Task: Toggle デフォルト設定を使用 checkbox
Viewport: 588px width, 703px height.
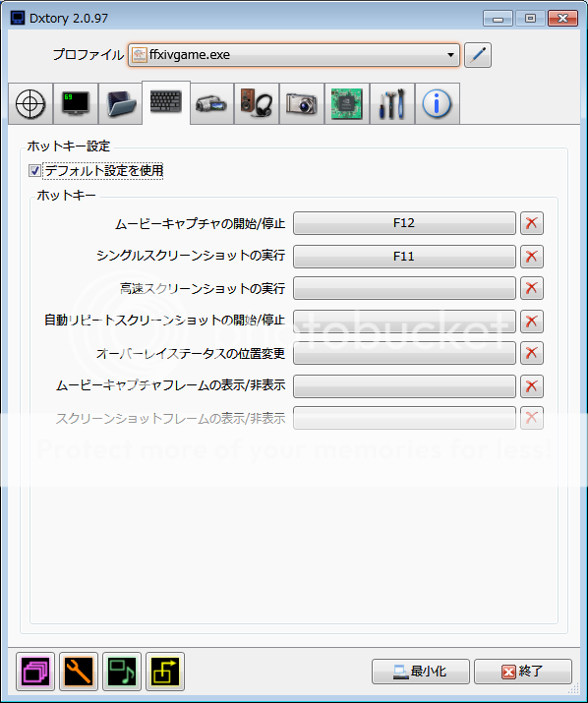Action: click(x=34, y=170)
